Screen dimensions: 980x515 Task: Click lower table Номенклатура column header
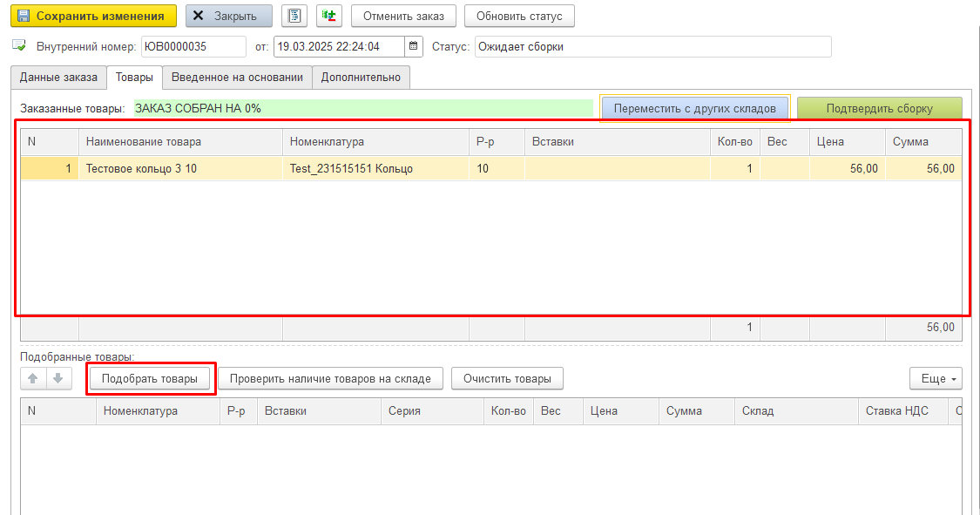(158, 411)
